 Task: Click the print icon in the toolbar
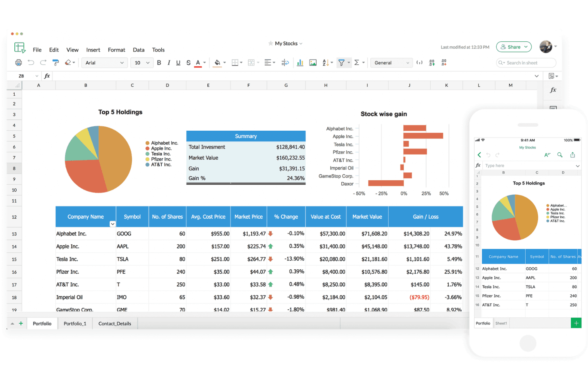click(x=18, y=63)
